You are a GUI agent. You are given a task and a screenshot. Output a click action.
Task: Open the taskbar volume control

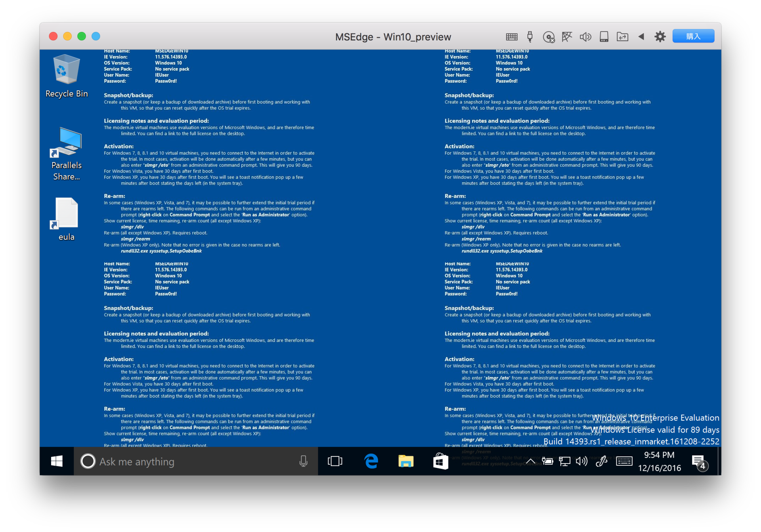(x=582, y=461)
